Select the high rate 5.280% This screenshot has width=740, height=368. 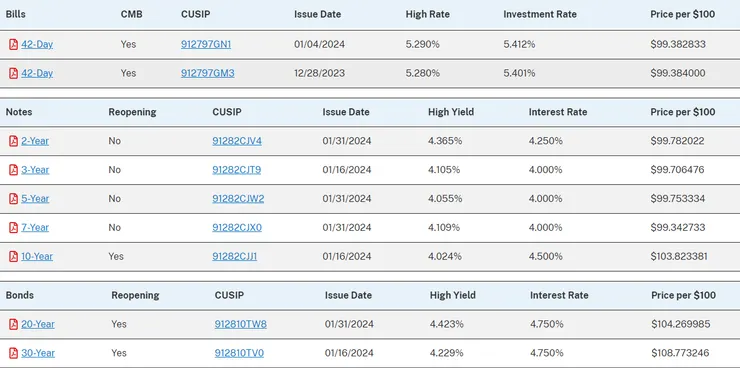coord(422,73)
